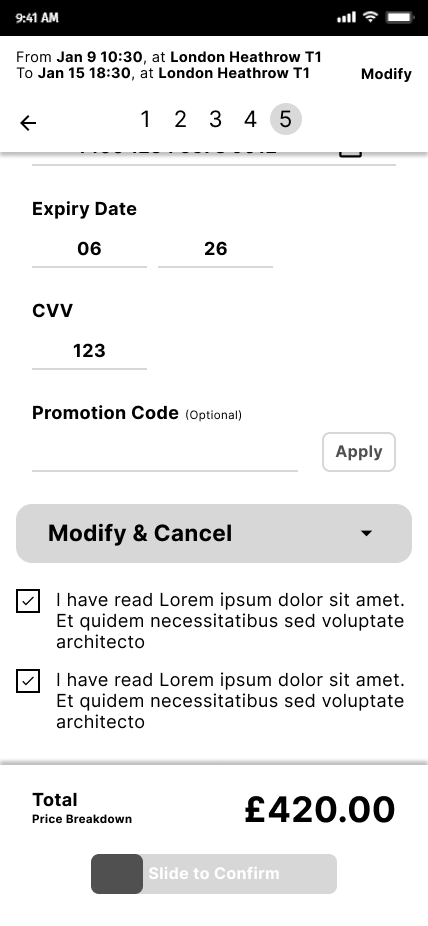Select the highlighted step 5
Screen dimensions: 428x926
(x=286, y=119)
